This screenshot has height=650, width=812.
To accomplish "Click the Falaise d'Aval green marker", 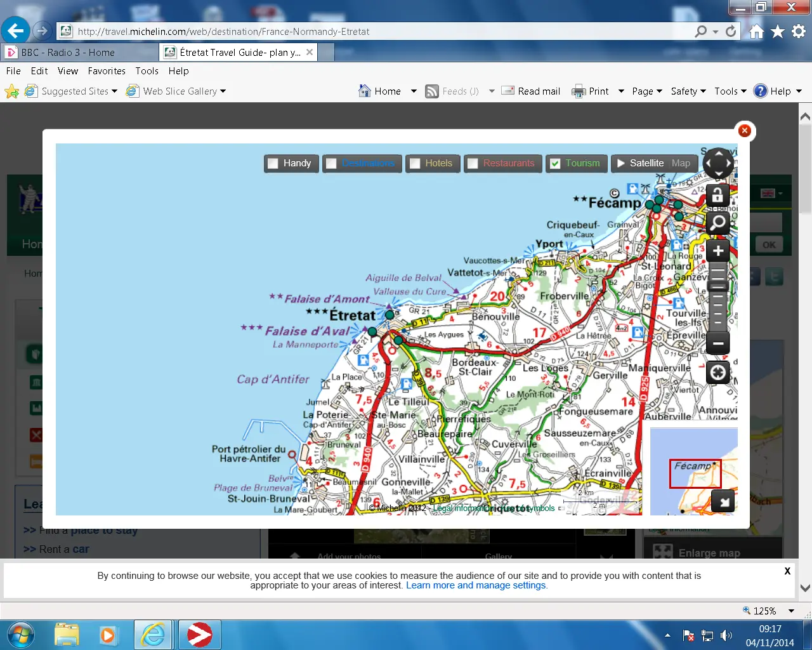I will point(372,331).
